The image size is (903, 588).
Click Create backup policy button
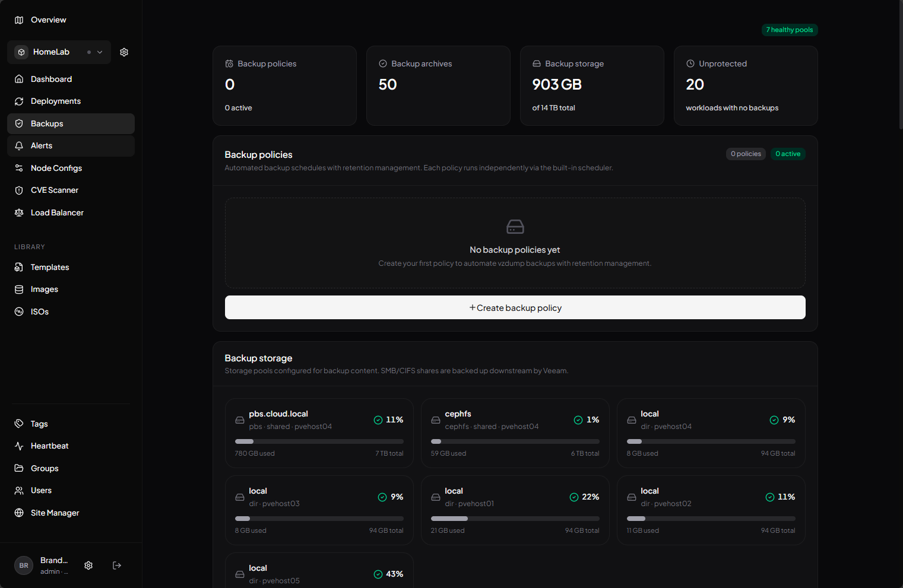tap(515, 307)
